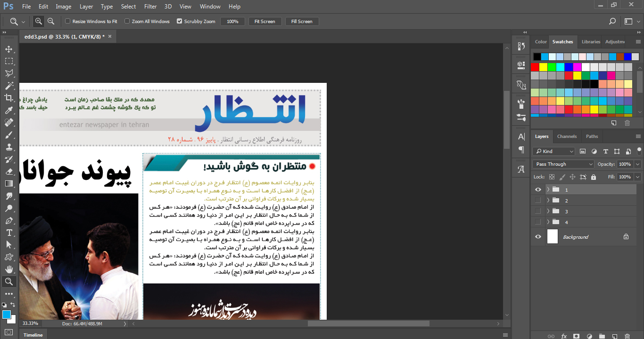Select the Crop tool
The width and height of the screenshot is (644, 339).
click(x=9, y=98)
